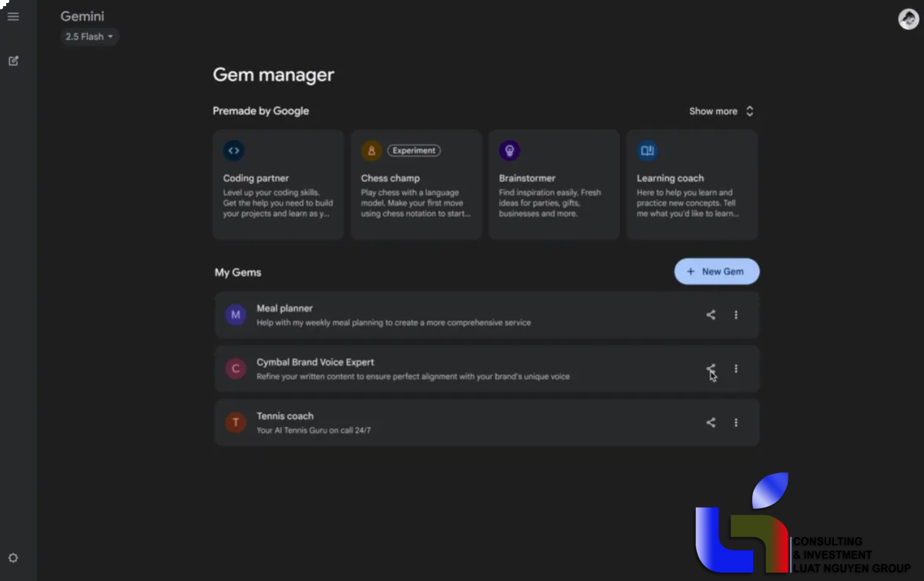Screen dimensions: 924x581
Task: Click the Cymbal Brand Voice Expert C avatar
Action: pos(236,369)
